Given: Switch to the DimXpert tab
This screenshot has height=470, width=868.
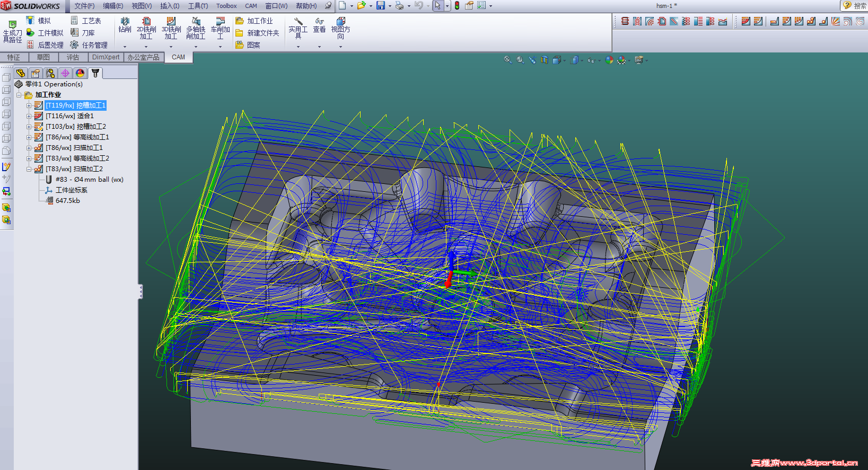Looking at the screenshot, I should 106,57.
